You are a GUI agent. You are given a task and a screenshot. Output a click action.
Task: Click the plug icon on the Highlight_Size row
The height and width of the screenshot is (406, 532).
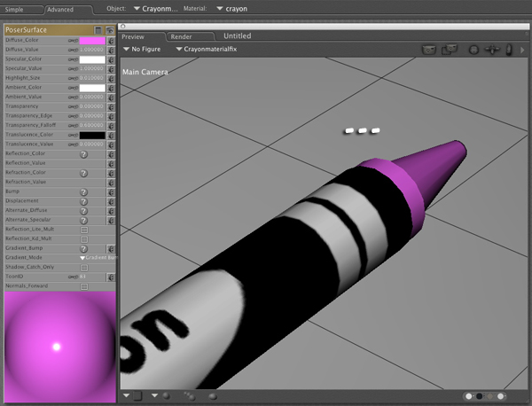click(111, 78)
